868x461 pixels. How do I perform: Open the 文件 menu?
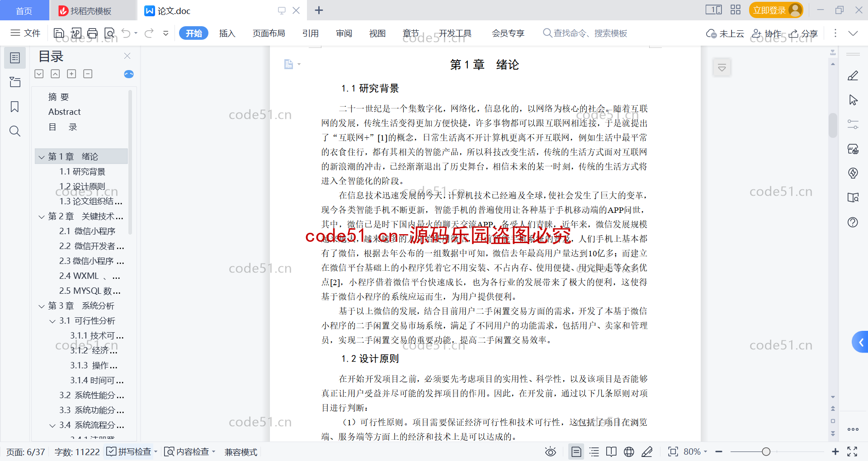pos(26,33)
